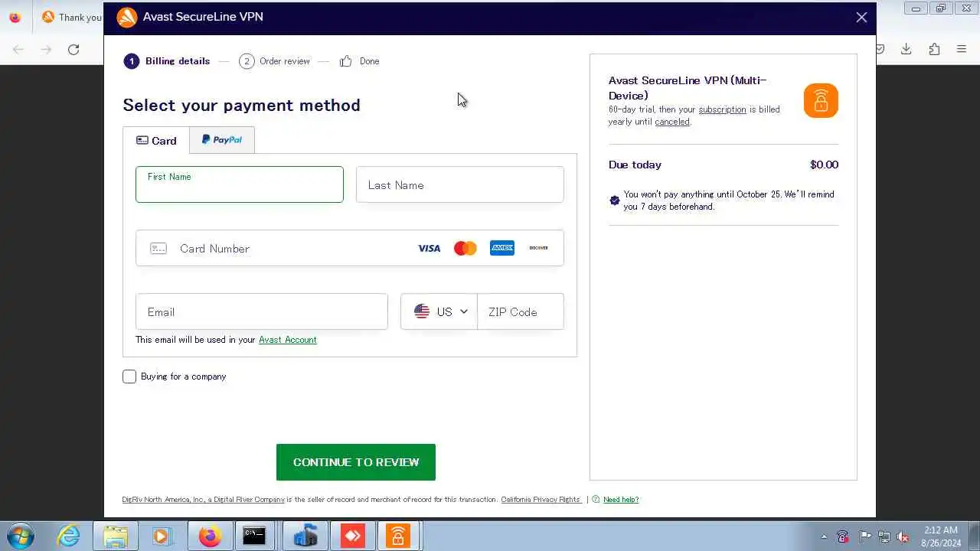Focus the Card Number field

pyautogui.click(x=350, y=248)
